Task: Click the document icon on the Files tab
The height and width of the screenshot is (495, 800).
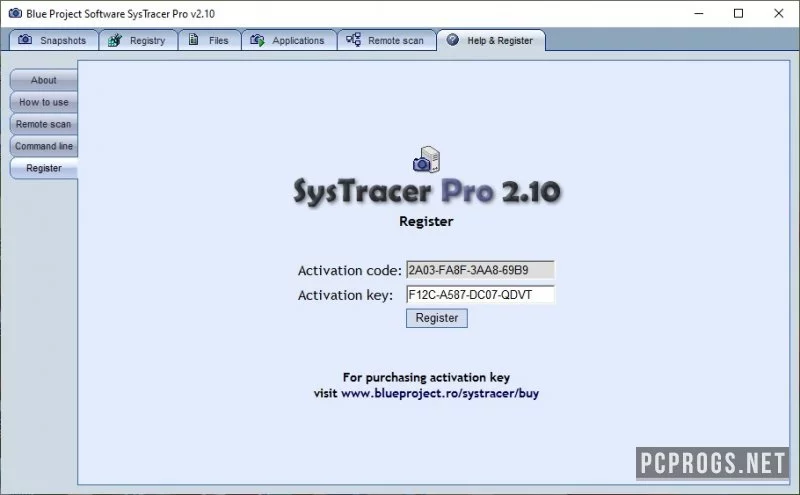Action: pos(193,39)
